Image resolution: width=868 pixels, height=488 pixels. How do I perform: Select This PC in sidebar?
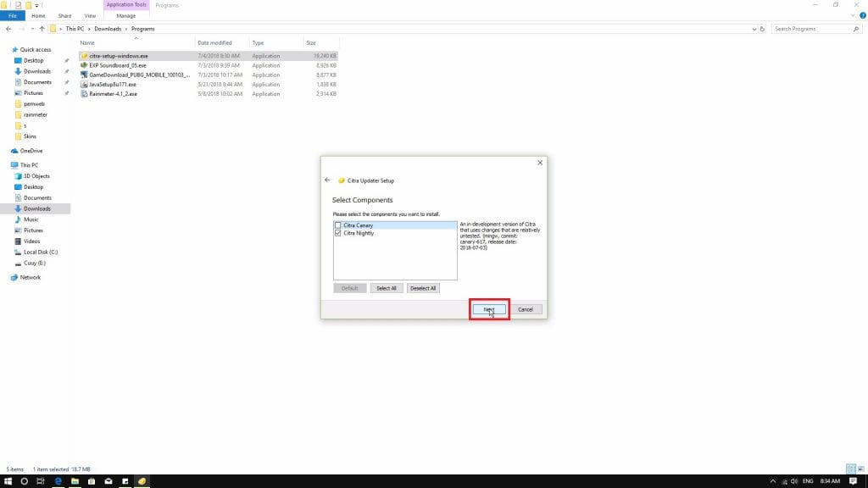point(29,165)
